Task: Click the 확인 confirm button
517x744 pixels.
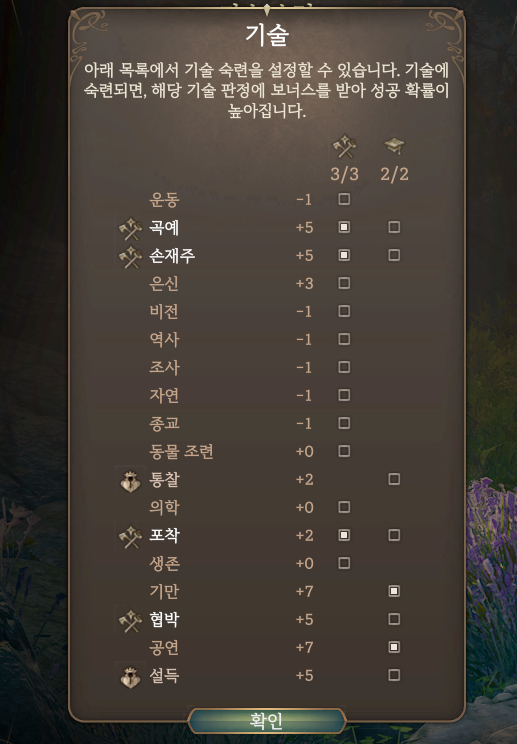Action: 267,721
